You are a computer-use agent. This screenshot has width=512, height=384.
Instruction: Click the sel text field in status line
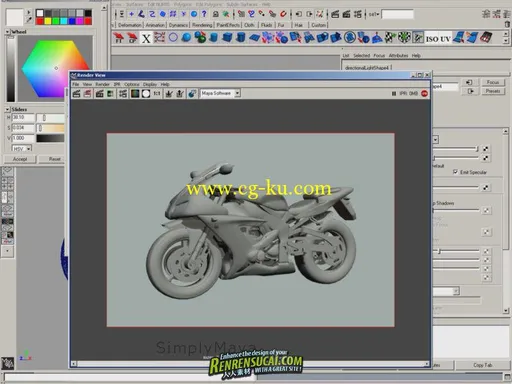pyautogui.click(x=397, y=14)
